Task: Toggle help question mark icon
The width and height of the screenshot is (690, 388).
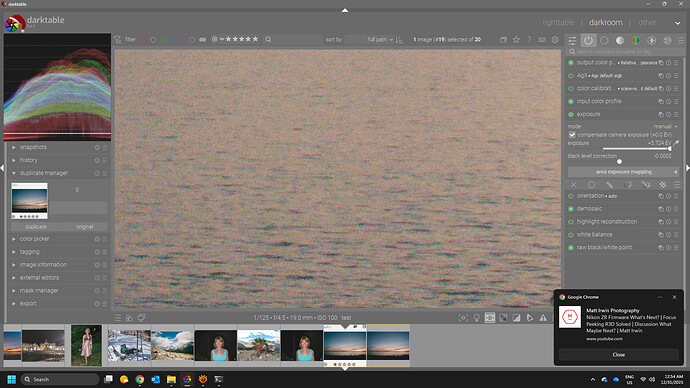Action: [x=529, y=40]
